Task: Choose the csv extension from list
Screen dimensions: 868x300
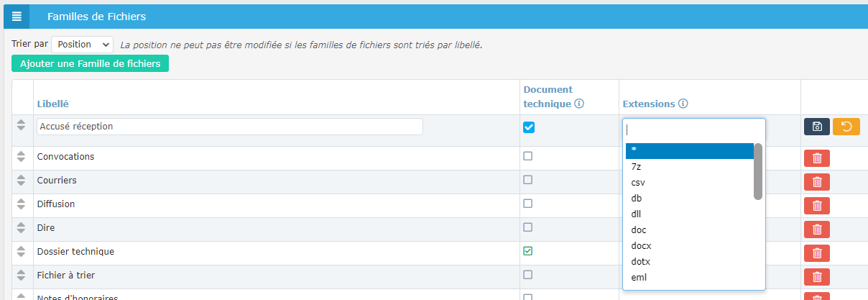Action: [638, 182]
